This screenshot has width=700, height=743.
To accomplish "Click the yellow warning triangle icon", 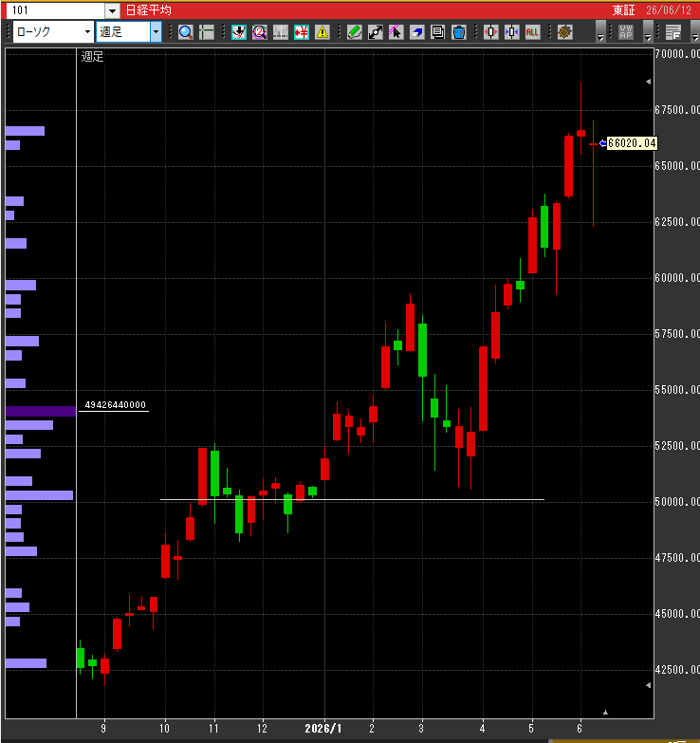I will click(x=322, y=32).
